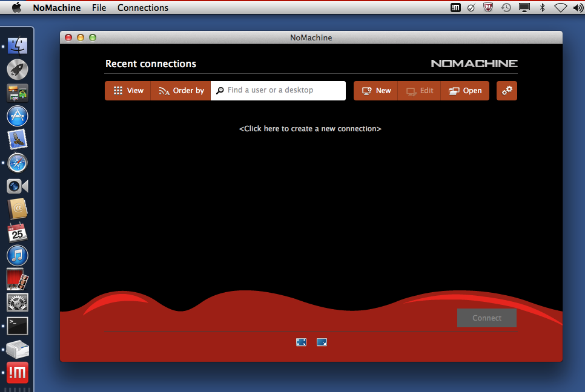
Task: Click the NOMACHINE logo text
Action: (x=474, y=64)
